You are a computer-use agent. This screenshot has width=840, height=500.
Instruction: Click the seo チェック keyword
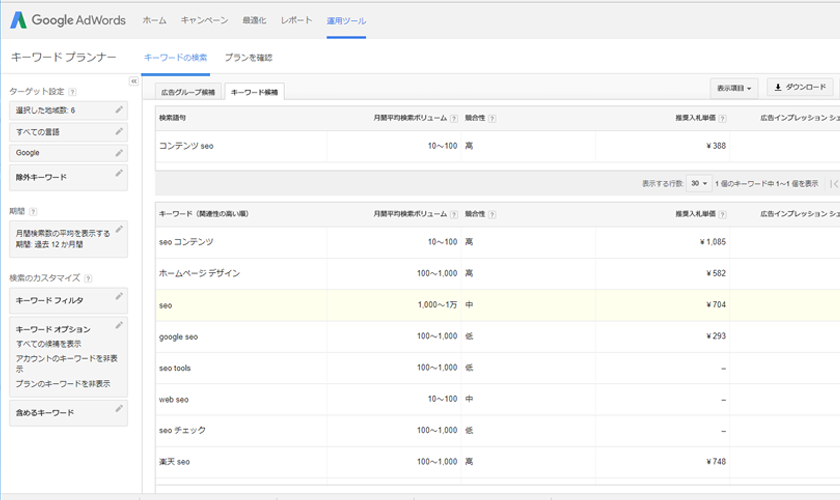coord(182,430)
